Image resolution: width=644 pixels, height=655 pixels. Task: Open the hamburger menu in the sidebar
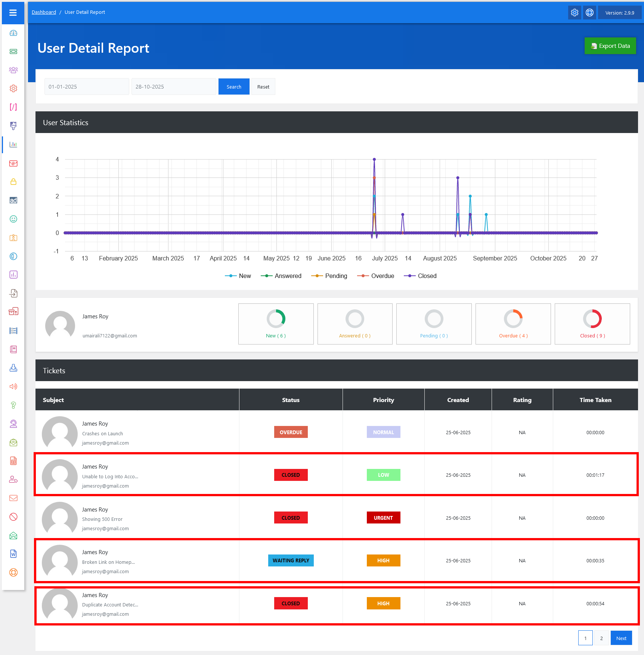13,13
